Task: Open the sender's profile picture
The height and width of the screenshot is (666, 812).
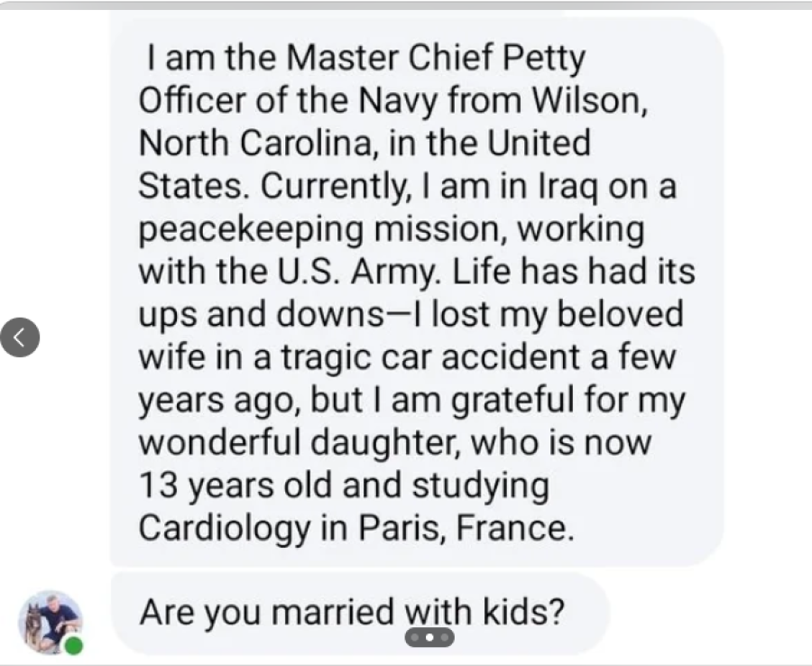Action: pyautogui.click(x=49, y=622)
